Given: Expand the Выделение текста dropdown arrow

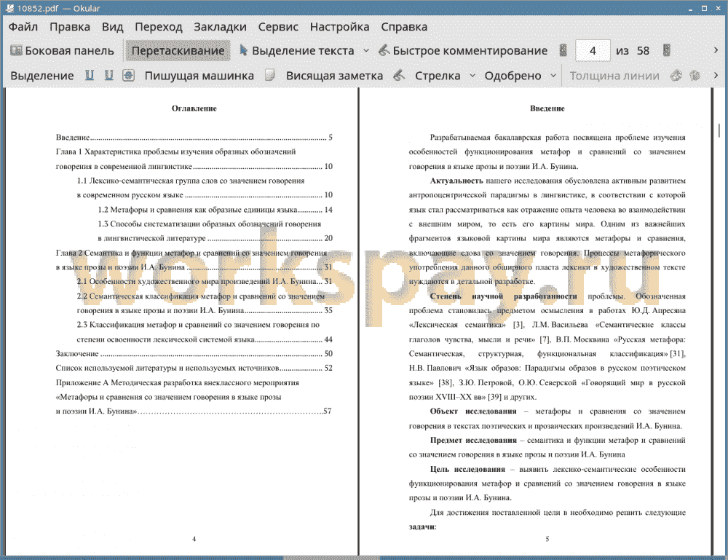Looking at the screenshot, I should [366, 51].
